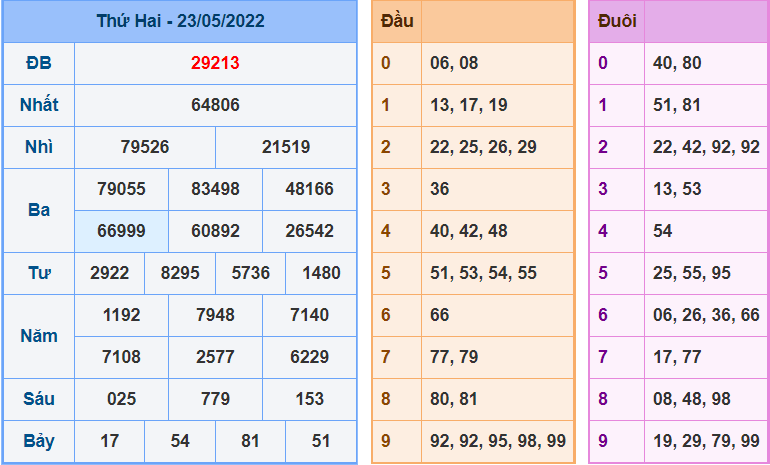This screenshot has height=465, width=770.
Task: Select Đầu row values 40, 42, 48
Action: pos(468,231)
